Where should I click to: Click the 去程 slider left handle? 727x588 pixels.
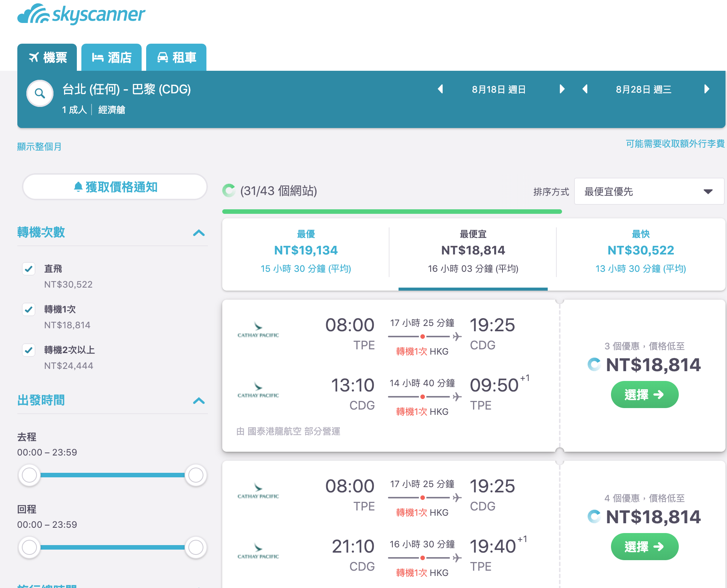[x=29, y=475]
